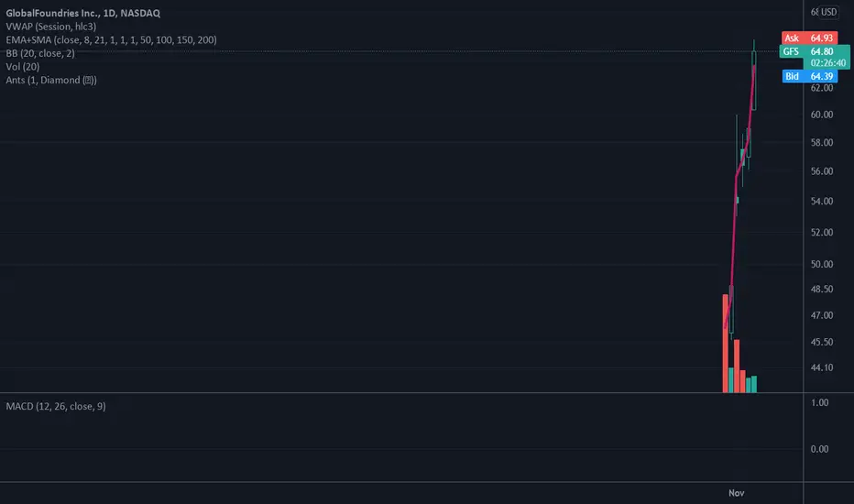Click the Nov label on the time axis
The image size is (854, 504).
click(737, 493)
